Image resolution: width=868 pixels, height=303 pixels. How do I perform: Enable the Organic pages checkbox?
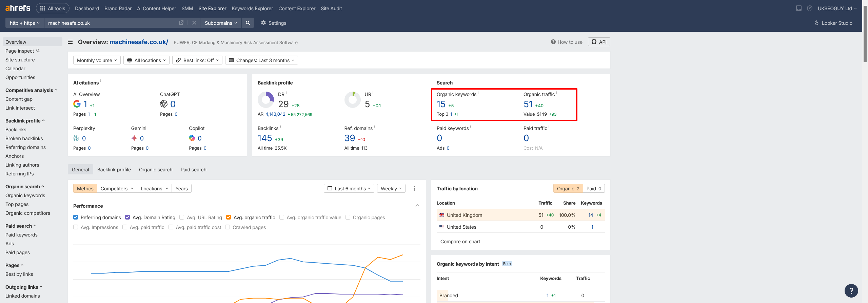348,217
